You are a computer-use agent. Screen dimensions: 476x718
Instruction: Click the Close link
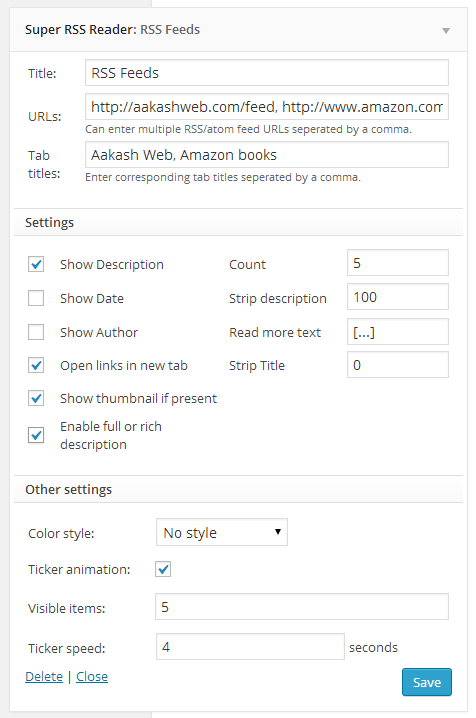pos(92,676)
